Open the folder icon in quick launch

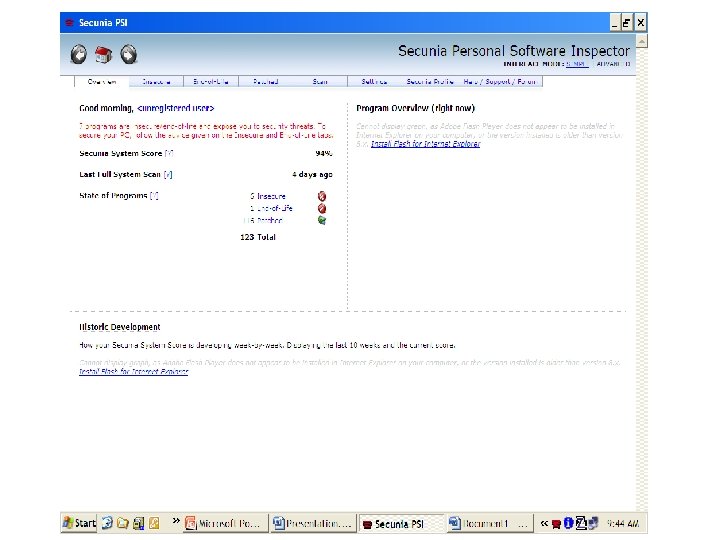coord(123,523)
